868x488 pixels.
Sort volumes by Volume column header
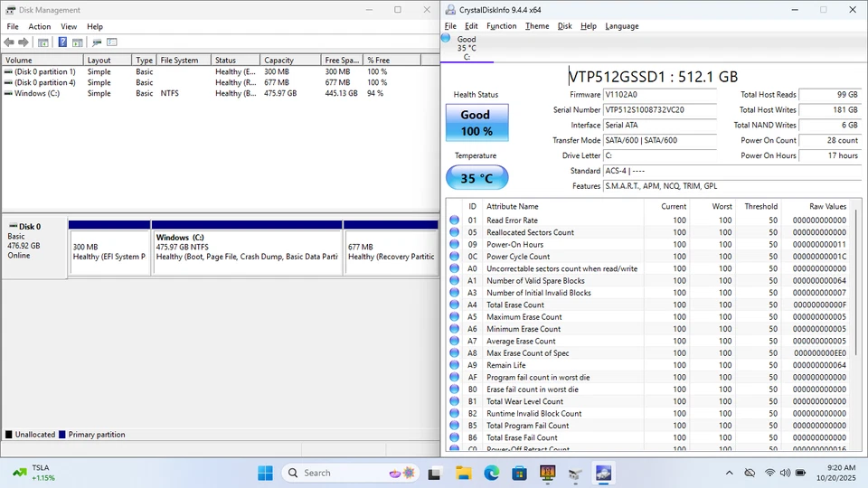(x=42, y=60)
